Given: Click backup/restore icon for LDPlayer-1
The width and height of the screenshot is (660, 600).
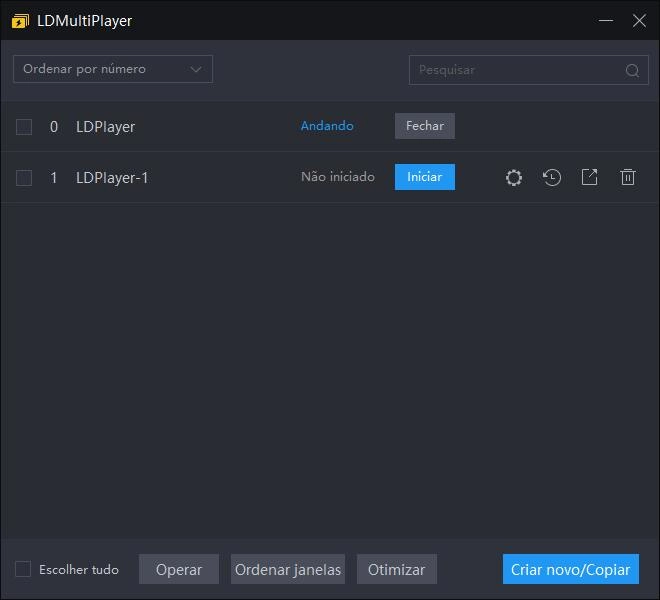Looking at the screenshot, I should [x=552, y=178].
